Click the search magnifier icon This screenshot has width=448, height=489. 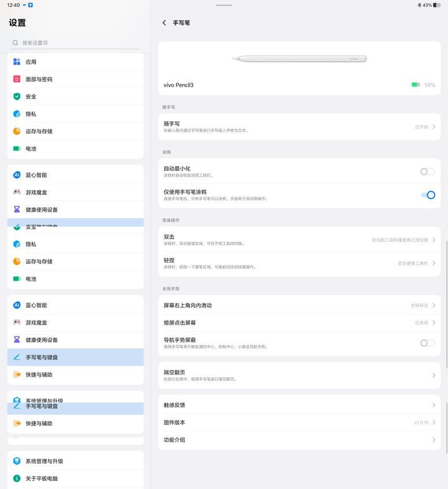15,43
